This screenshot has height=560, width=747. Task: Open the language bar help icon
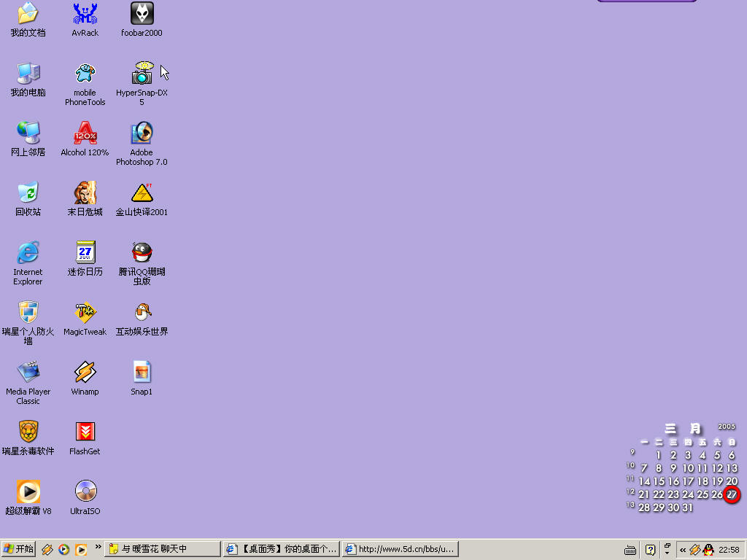tap(650, 550)
